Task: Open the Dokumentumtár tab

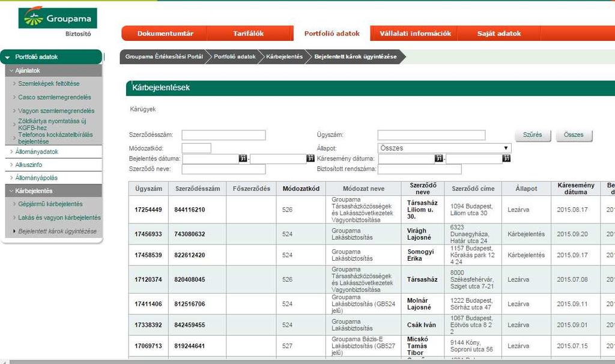Action: pos(165,34)
